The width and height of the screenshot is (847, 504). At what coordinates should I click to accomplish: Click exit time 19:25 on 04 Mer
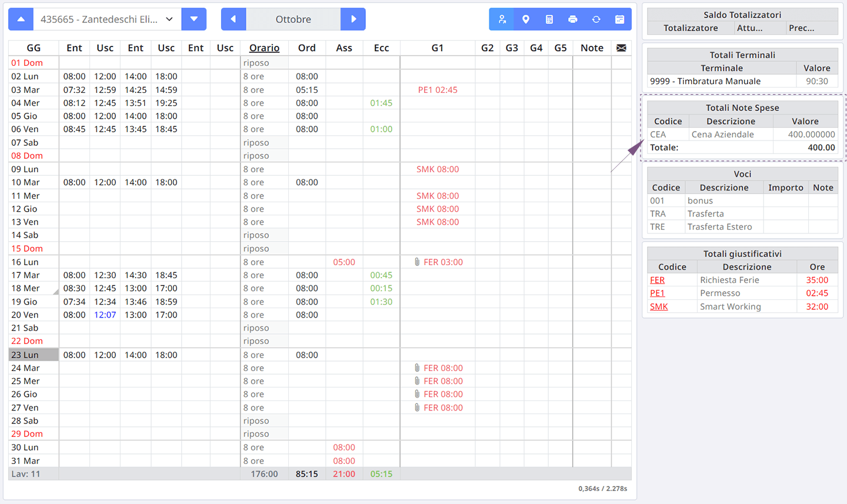coord(166,103)
